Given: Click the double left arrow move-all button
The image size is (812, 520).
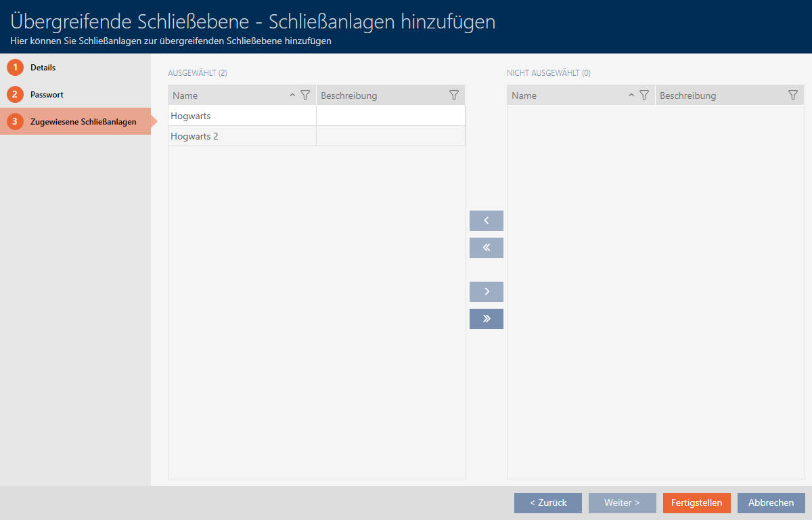Looking at the screenshot, I should tap(486, 248).
